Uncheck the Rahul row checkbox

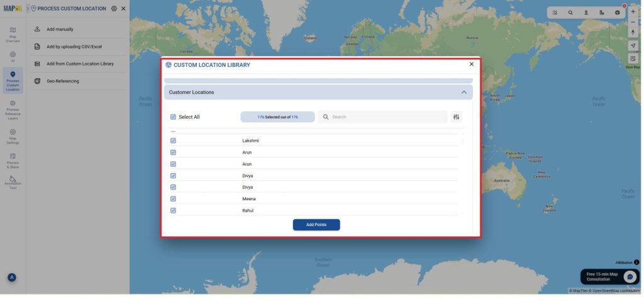pyautogui.click(x=173, y=210)
